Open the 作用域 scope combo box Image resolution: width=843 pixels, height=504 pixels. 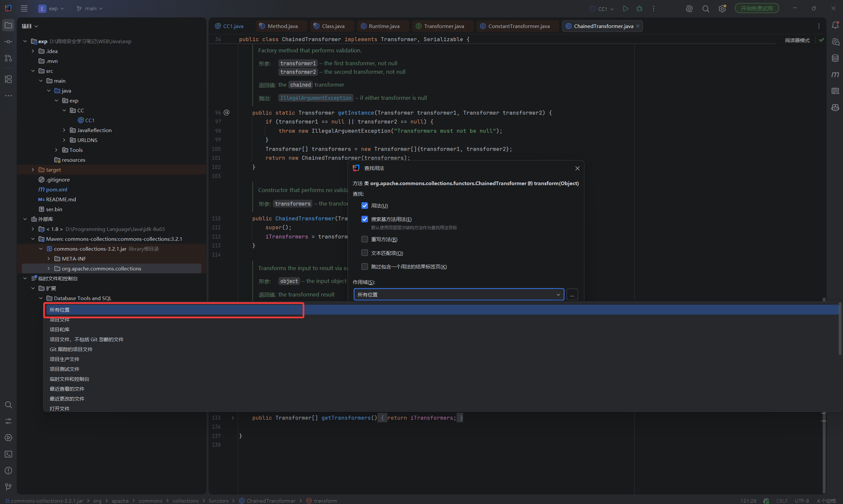(x=459, y=294)
